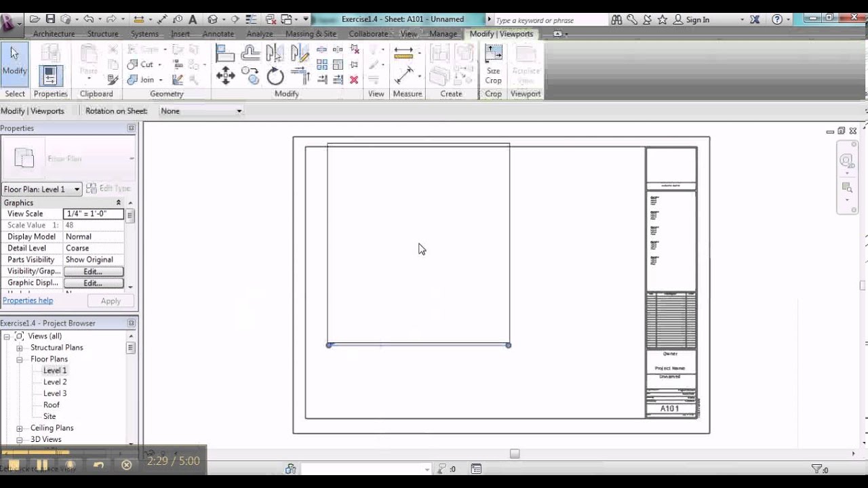The height and width of the screenshot is (488, 868).
Task: Undo the last action in quick-access toolbar
Action: click(88, 20)
